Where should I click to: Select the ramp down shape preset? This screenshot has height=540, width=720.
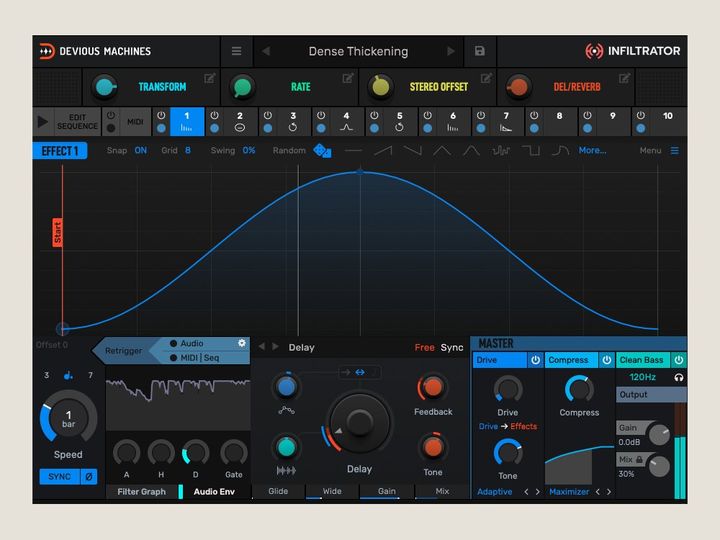click(412, 151)
